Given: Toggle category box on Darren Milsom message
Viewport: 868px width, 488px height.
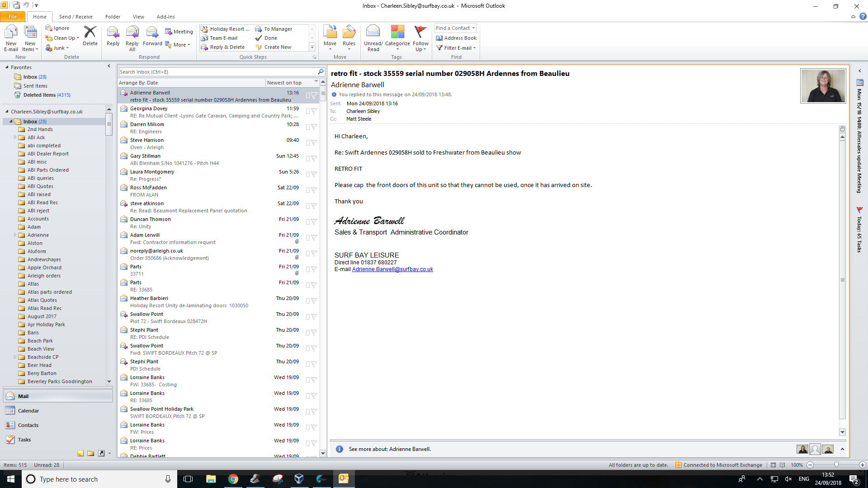Looking at the screenshot, I should (x=308, y=127).
